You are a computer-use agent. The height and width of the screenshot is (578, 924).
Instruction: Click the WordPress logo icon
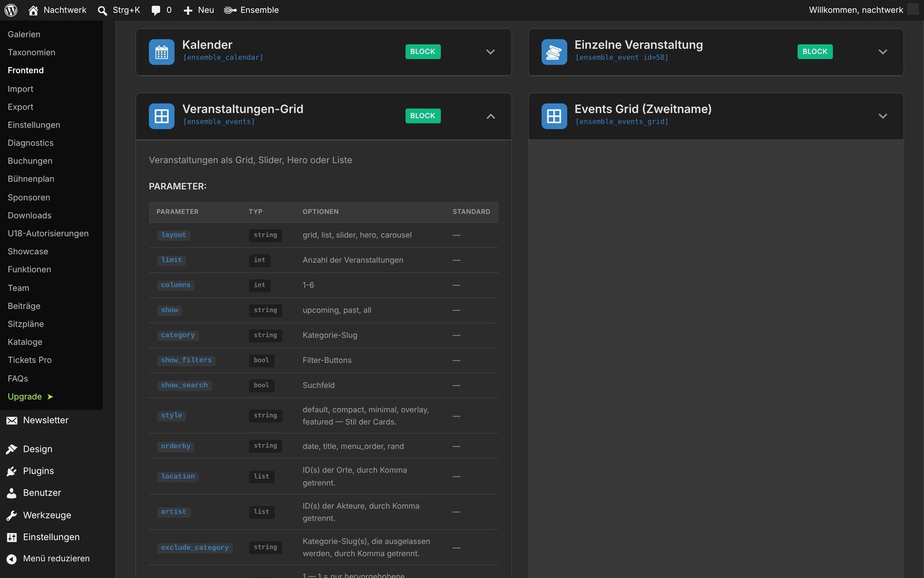click(11, 10)
